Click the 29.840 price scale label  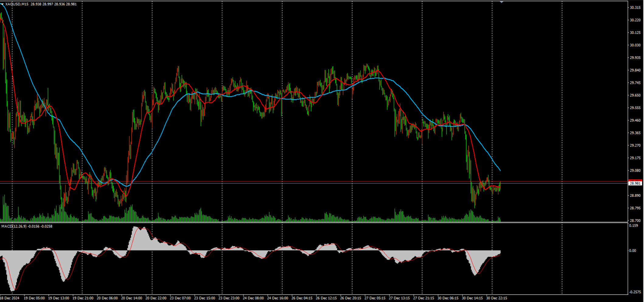(635, 70)
